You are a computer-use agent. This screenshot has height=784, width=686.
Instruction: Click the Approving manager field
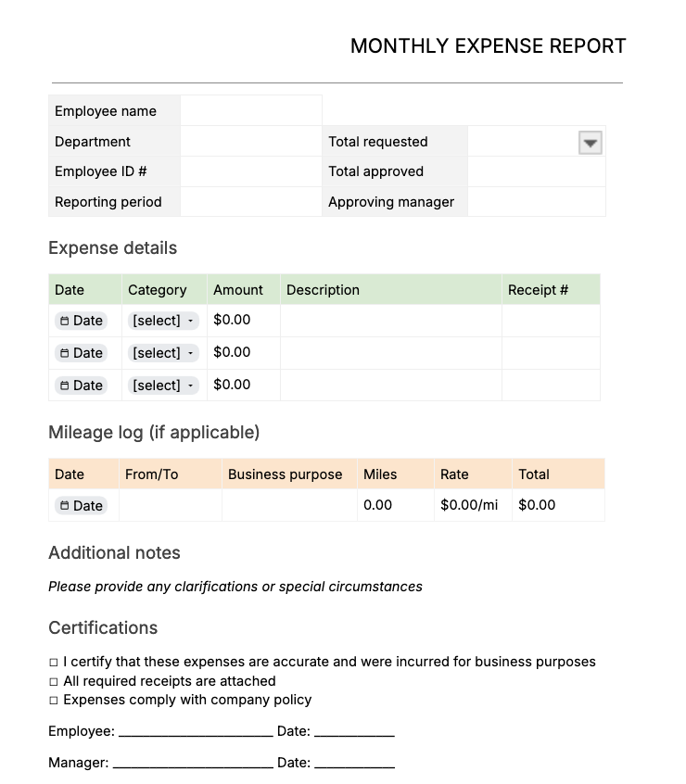(x=536, y=201)
